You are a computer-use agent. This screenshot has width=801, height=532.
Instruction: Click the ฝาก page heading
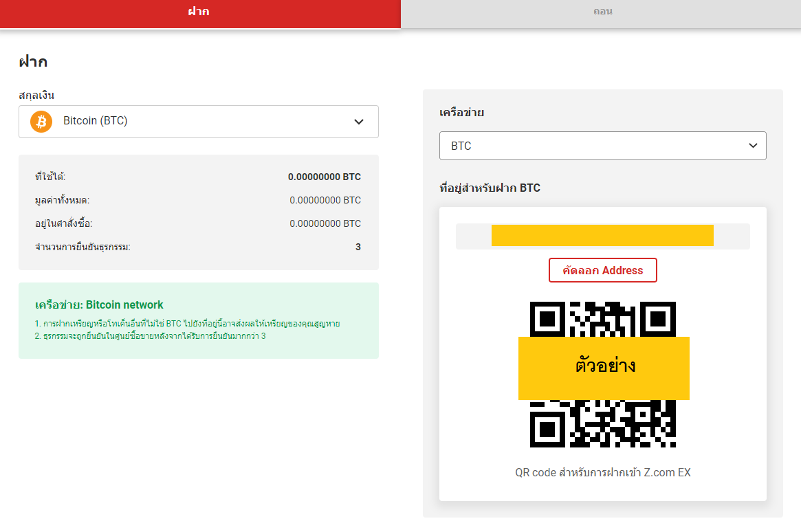33,62
